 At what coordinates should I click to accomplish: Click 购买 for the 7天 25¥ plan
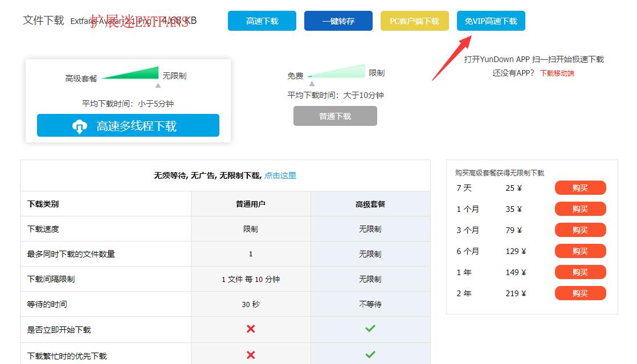coord(580,187)
